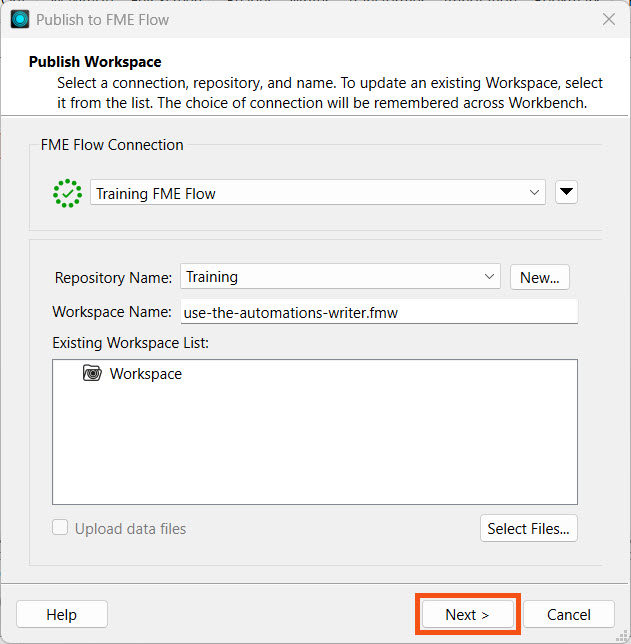Select the Workspace entry in existing list
The width and height of the screenshot is (631, 644).
[146, 374]
